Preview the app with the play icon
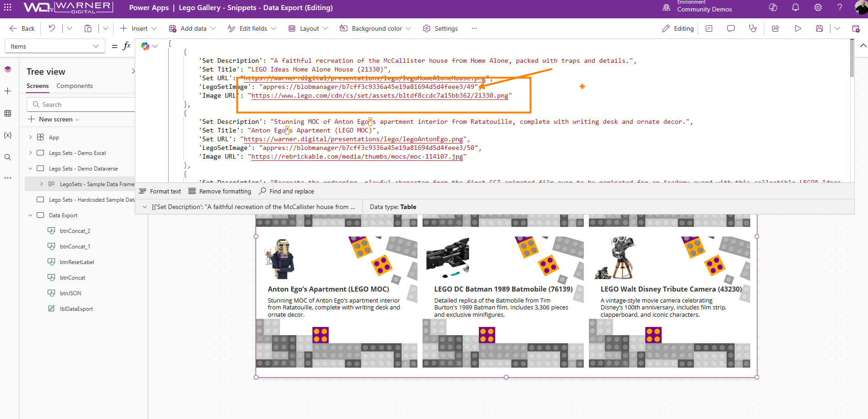The height and width of the screenshot is (419, 868). pyautogui.click(x=798, y=28)
